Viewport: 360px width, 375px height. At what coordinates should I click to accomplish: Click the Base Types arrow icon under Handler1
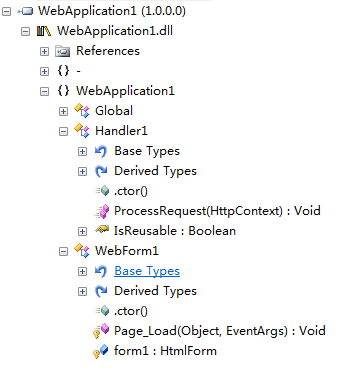click(x=101, y=151)
